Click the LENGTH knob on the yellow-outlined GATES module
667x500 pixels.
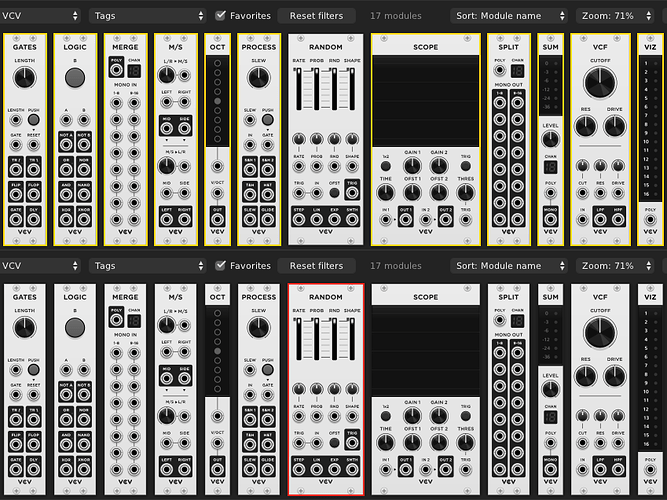25,77
